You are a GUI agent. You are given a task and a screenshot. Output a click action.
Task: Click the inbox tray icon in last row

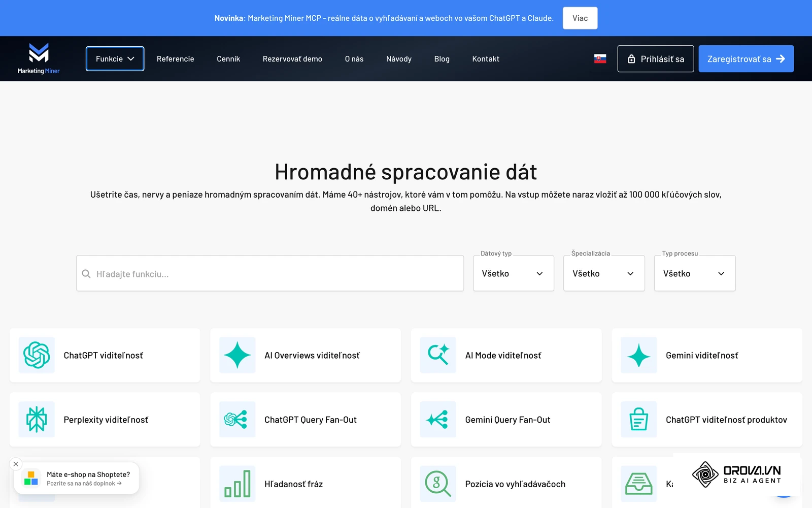coord(639,484)
